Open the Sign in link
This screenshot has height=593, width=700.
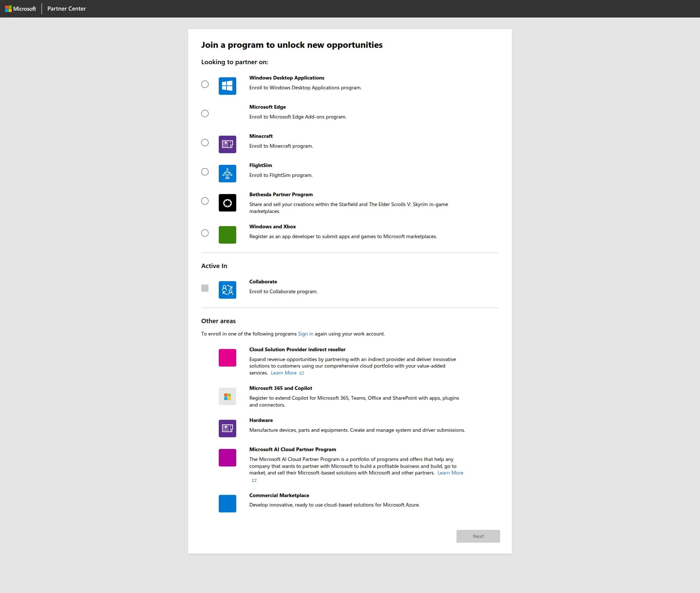click(306, 334)
